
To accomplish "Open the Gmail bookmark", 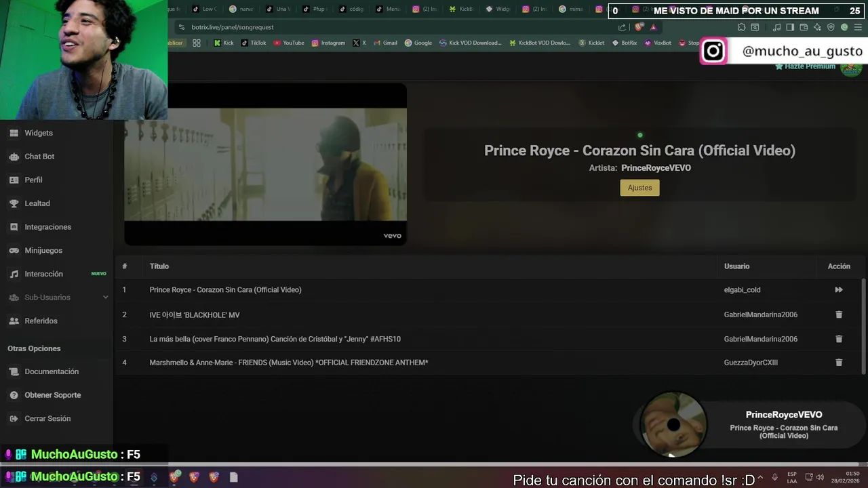I will tap(385, 43).
